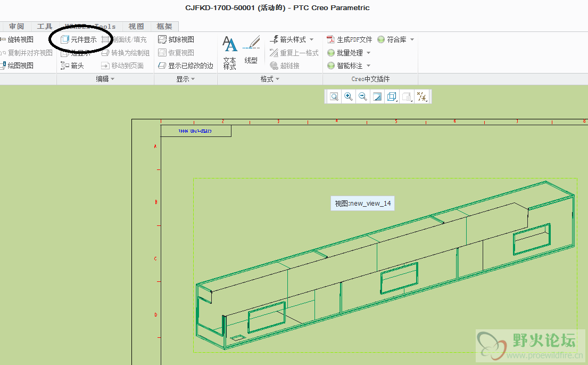This screenshot has height=365, width=588.
Task: Click the 符合库 library plugin button
Action: pyautogui.click(x=392, y=39)
